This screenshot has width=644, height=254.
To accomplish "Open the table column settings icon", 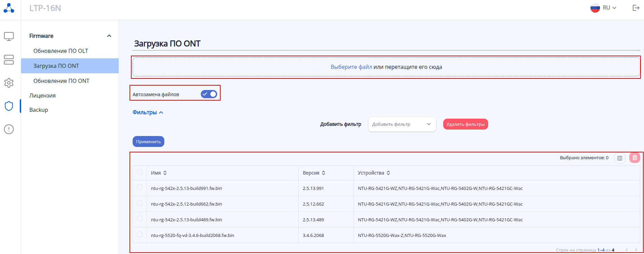I will (x=619, y=158).
